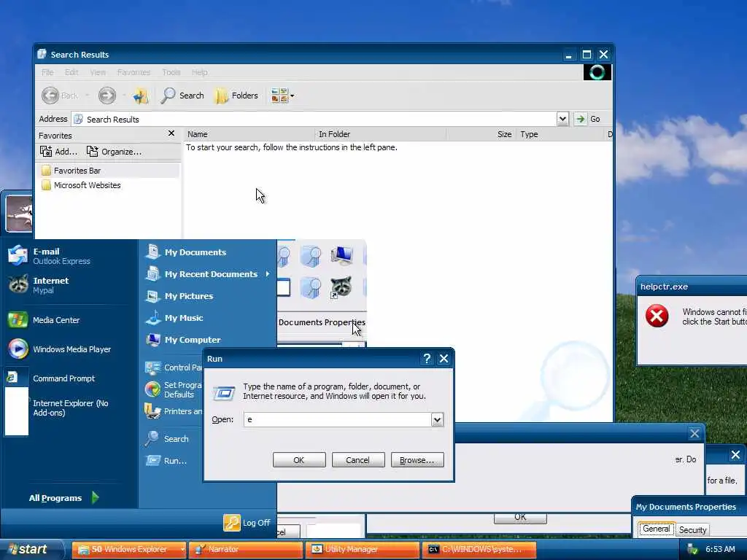Click Cancel in the Run dialog

click(x=357, y=460)
